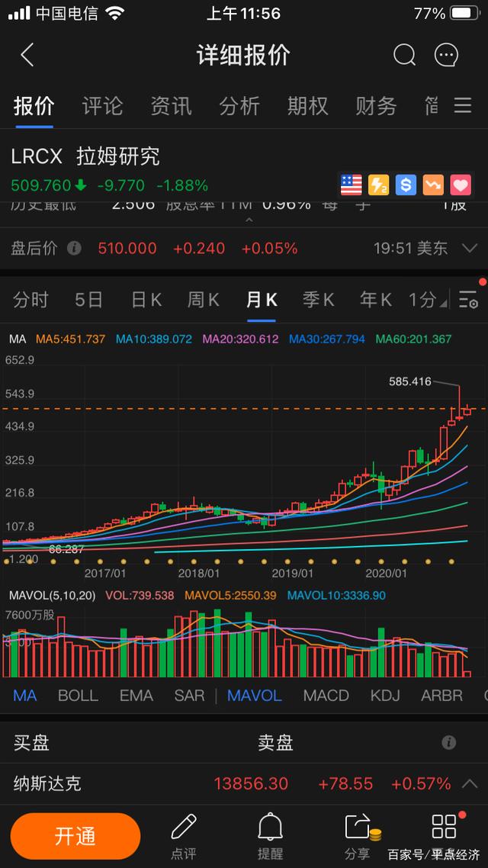Tap the battery 77% status indicator
Image resolution: width=488 pixels, height=868 pixels.
coord(446,13)
